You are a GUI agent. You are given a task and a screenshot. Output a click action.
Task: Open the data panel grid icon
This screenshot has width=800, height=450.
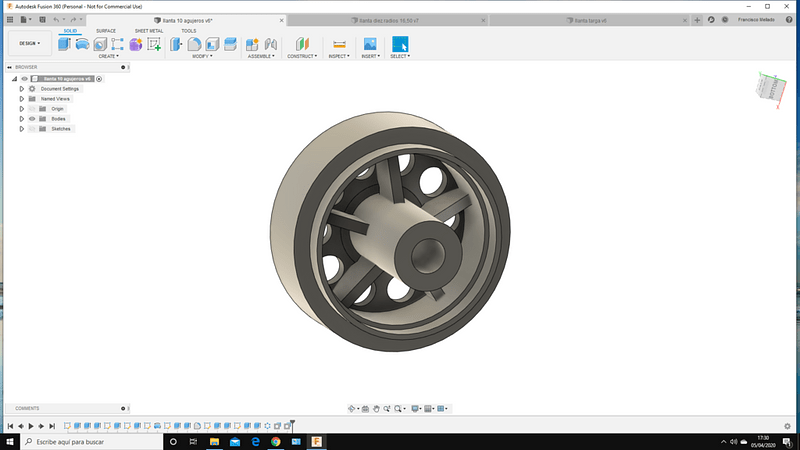point(10,20)
